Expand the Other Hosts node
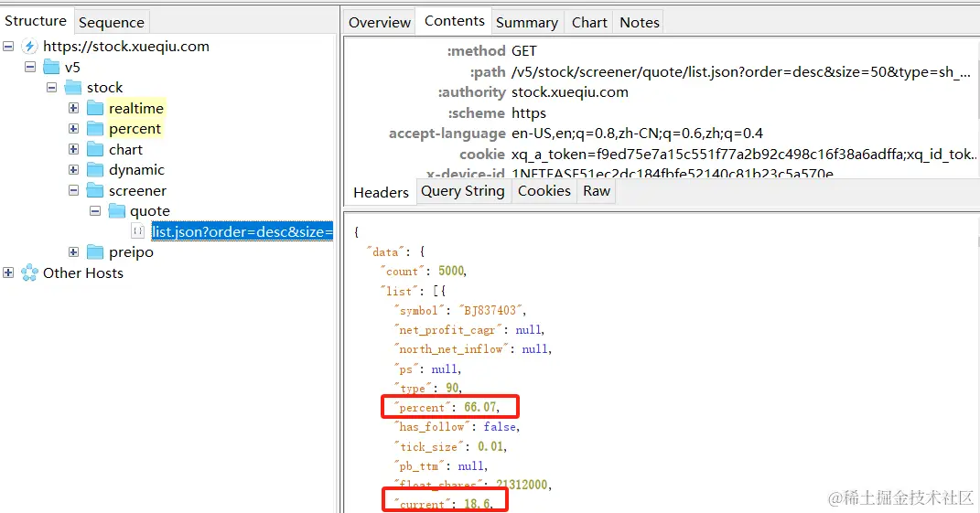This screenshot has height=513, width=980. coord(8,273)
